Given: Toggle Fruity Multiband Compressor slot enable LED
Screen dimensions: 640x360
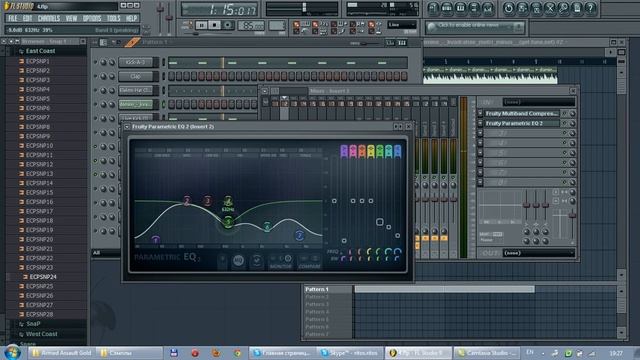Looking at the screenshot, I should point(564,113).
